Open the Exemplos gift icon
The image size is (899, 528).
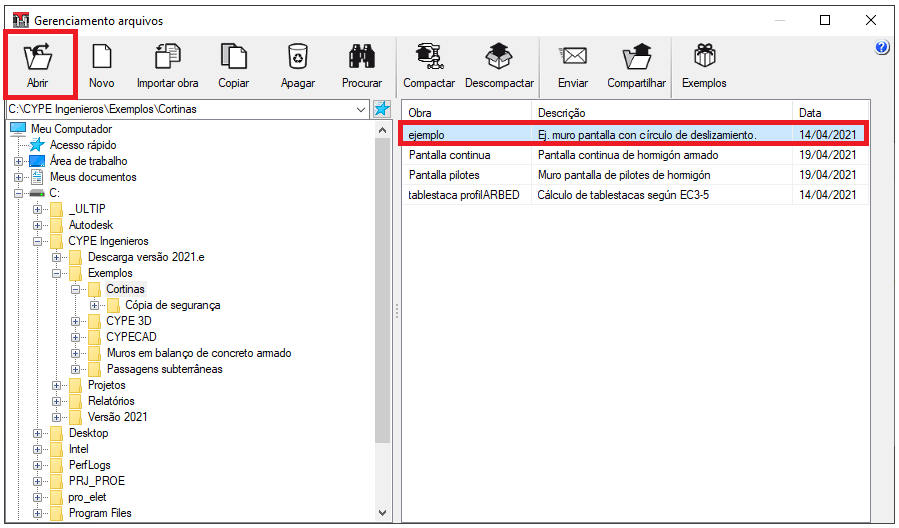pos(704,65)
